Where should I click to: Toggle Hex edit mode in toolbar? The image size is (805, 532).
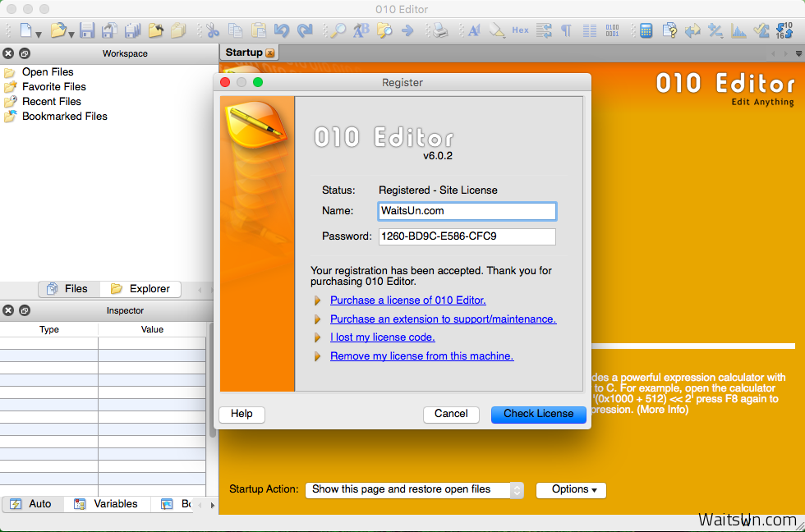click(x=520, y=30)
